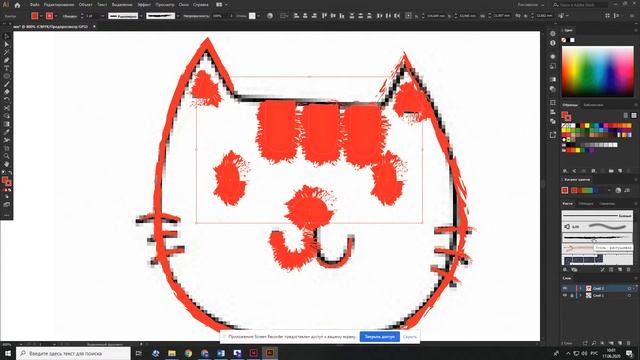The width and height of the screenshot is (640, 360).
Task: Click the Windows search input field
Action: (73, 353)
